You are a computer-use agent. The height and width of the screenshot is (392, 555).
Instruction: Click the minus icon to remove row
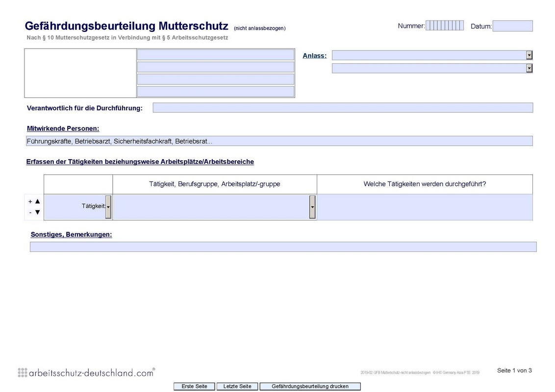tap(30, 213)
